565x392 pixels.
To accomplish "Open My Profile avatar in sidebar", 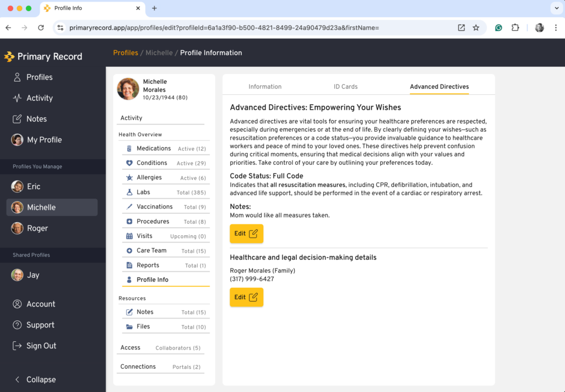I will click(x=17, y=139).
